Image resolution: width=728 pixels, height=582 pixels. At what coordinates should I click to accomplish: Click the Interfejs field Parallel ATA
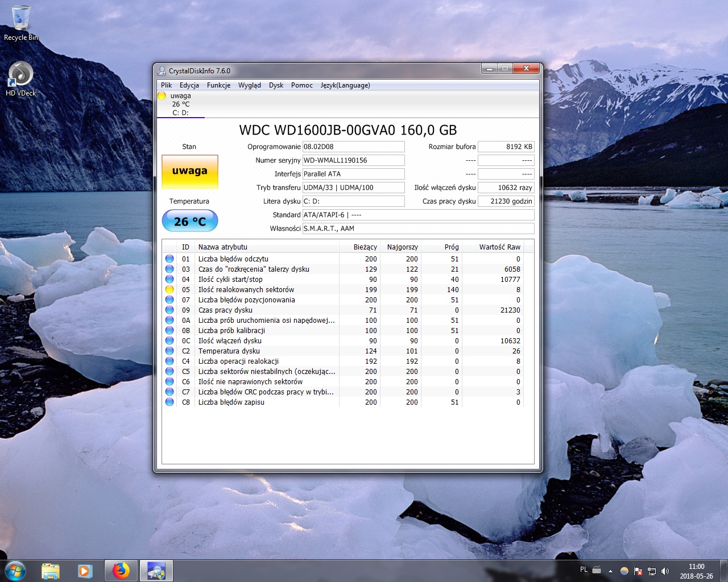coord(353,174)
